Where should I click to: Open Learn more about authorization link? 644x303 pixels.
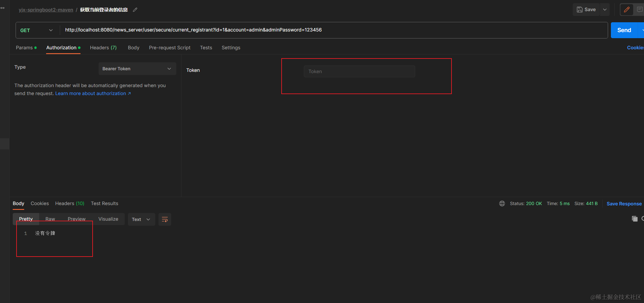pyautogui.click(x=93, y=93)
